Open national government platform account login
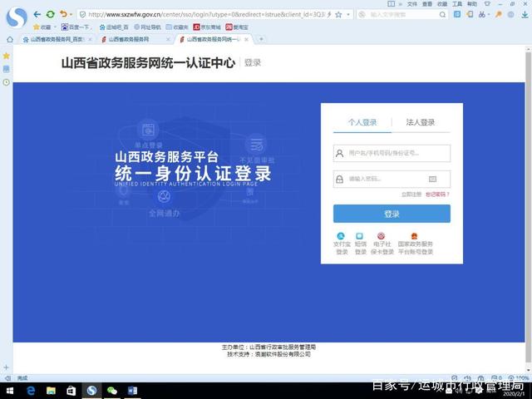 tap(415, 236)
